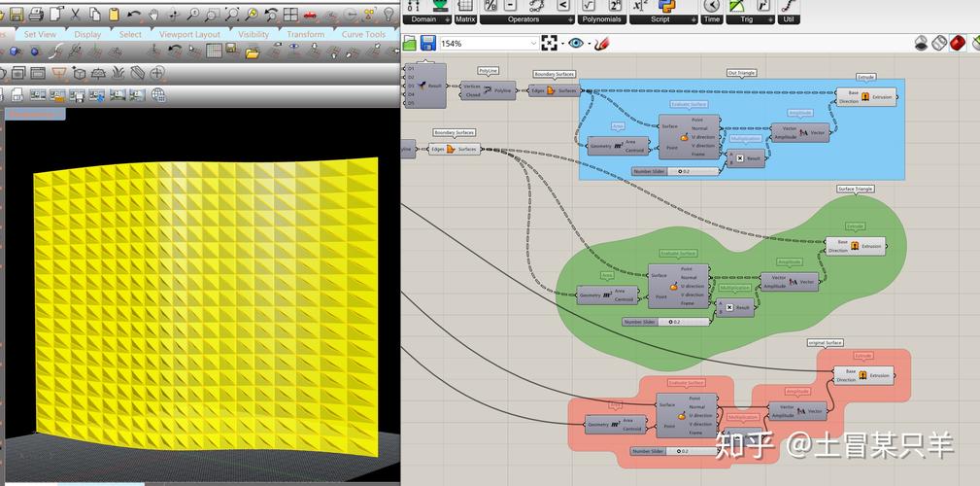Expand the Domain panel dropdown
This screenshot has height=486, width=980.
pyautogui.click(x=448, y=19)
